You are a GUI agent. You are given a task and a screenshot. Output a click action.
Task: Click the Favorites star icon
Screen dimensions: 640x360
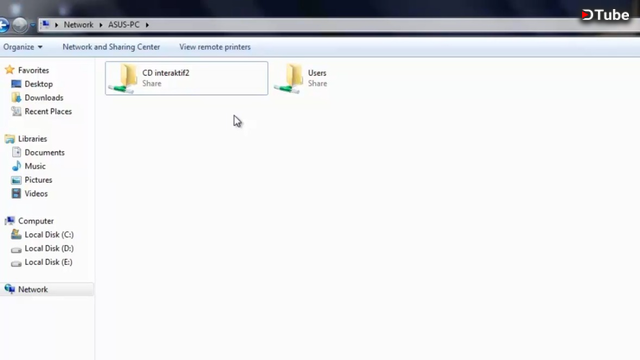(10, 70)
